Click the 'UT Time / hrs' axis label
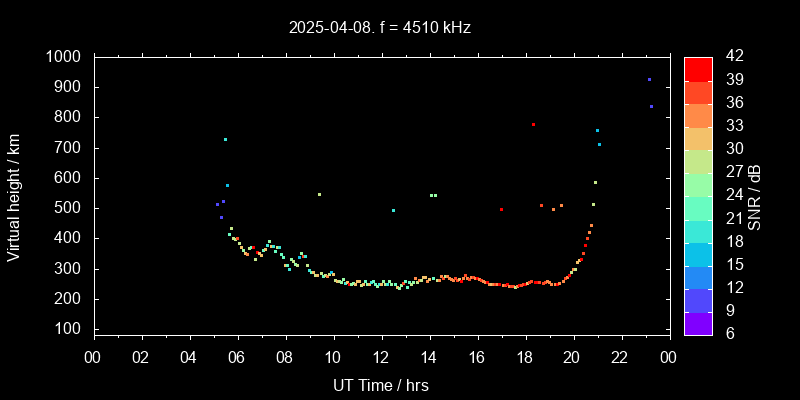Image resolution: width=800 pixels, height=400 pixels. pos(381,384)
